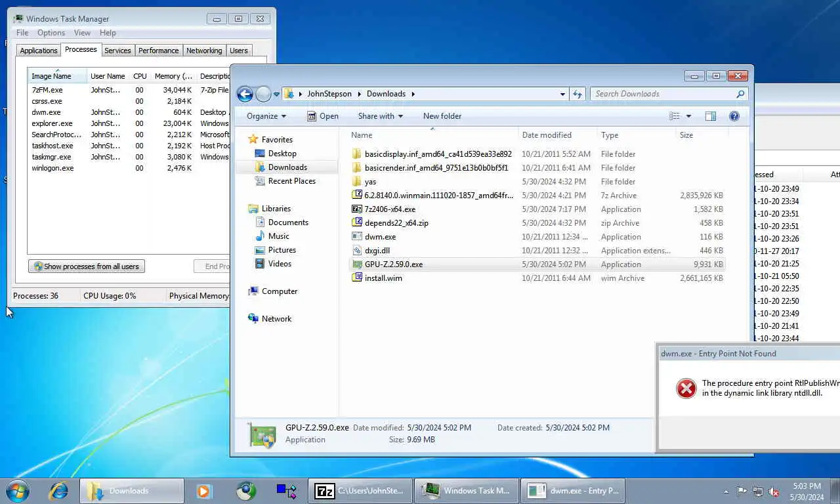840x504 pixels.
Task: Select the dxgi.dll file icon
Action: (x=357, y=251)
